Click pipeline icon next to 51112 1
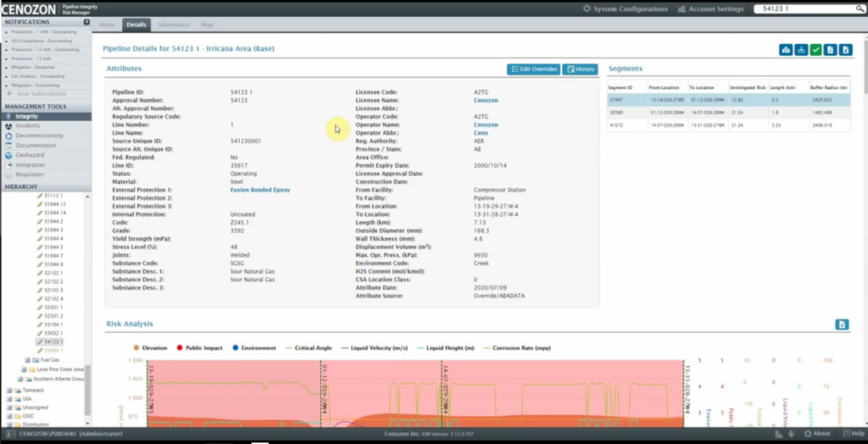This screenshot has width=868, height=444. coord(39,196)
